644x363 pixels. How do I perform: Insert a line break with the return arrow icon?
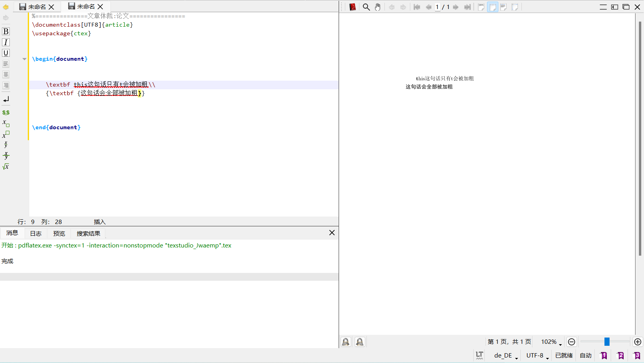pyautogui.click(x=6, y=99)
